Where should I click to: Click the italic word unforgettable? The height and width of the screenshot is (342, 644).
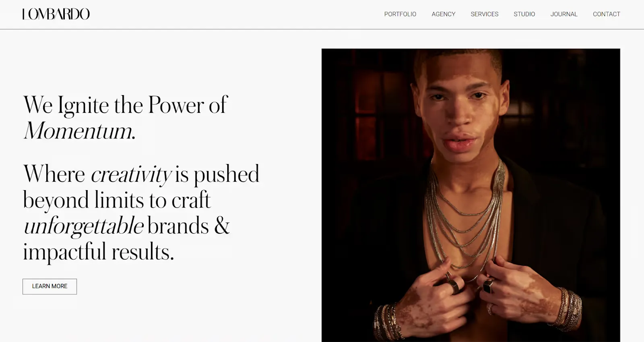click(x=83, y=226)
